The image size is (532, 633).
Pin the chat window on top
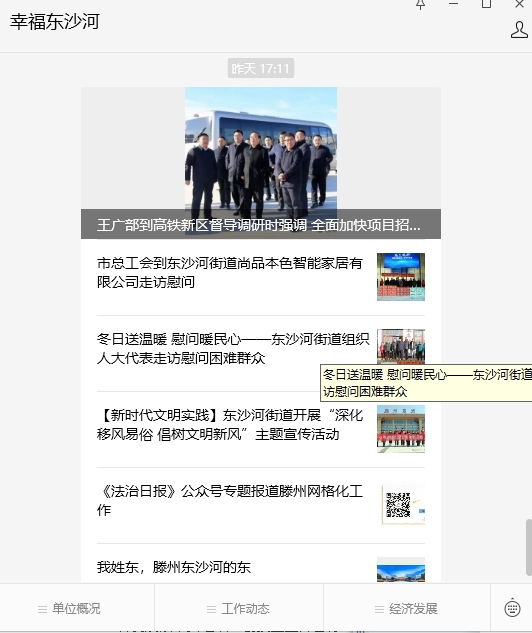(420, 4)
